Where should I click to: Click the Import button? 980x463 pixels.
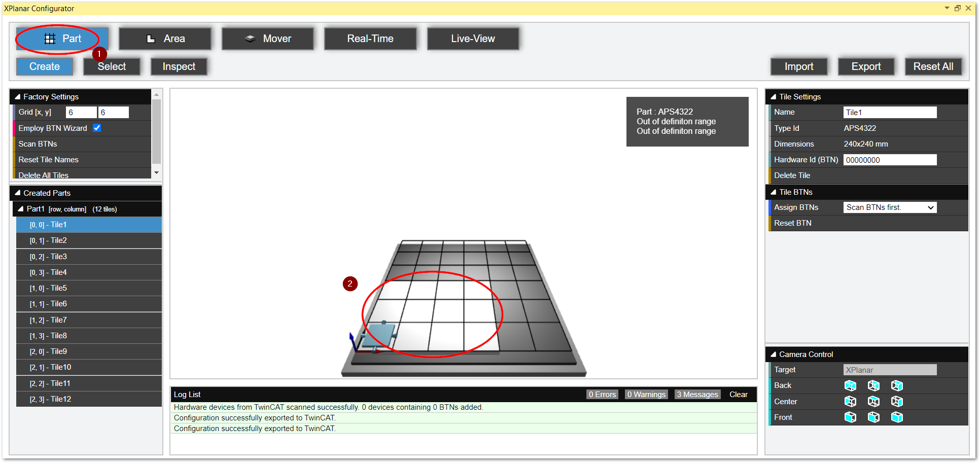click(799, 66)
